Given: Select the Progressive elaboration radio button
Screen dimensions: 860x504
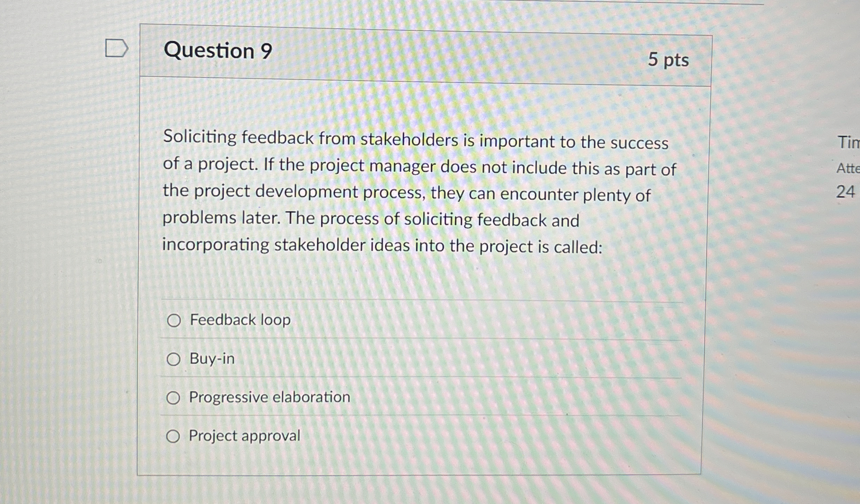Looking at the screenshot, I should [x=174, y=398].
